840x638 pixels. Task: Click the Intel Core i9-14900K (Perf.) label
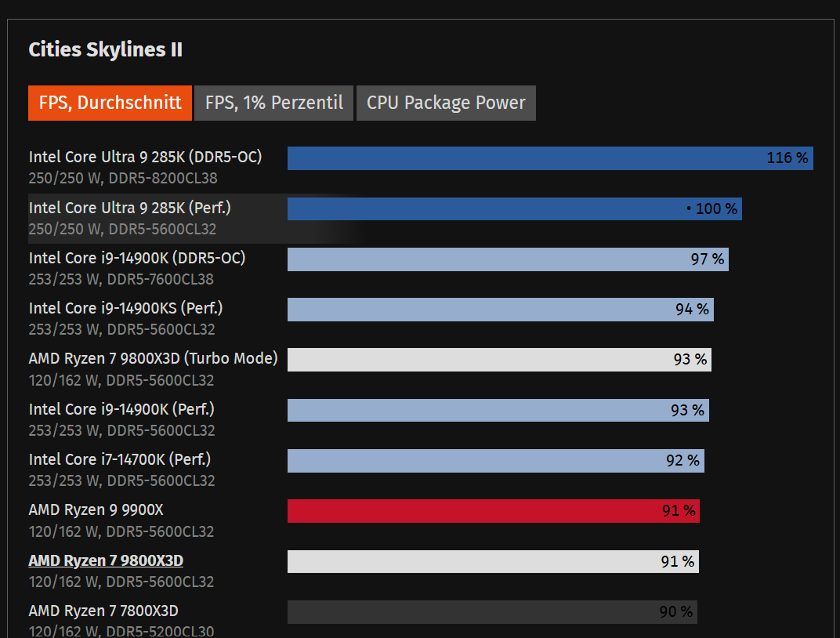coord(121,409)
